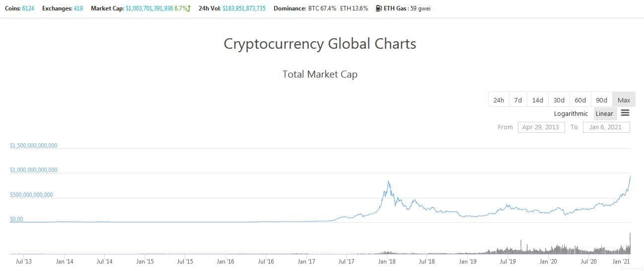Select the 24h time range
This screenshot has height=271, width=644.
click(499, 100)
